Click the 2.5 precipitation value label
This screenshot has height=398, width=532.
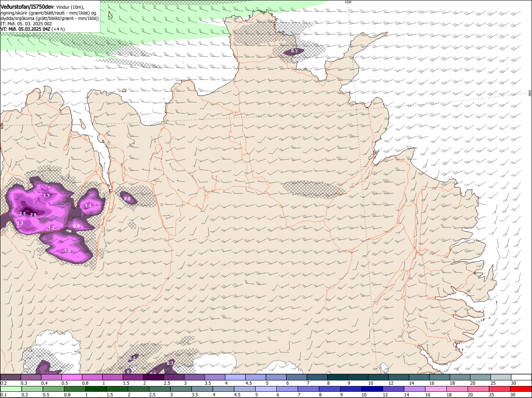tap(22, 214)
